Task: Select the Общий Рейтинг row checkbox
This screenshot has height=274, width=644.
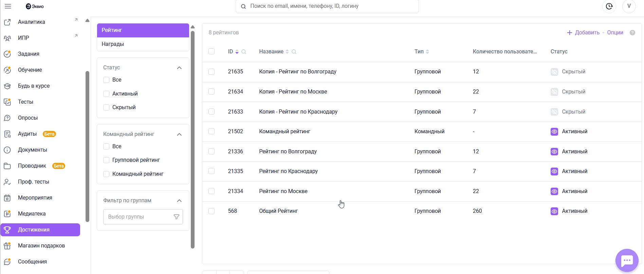Action: 211,211
